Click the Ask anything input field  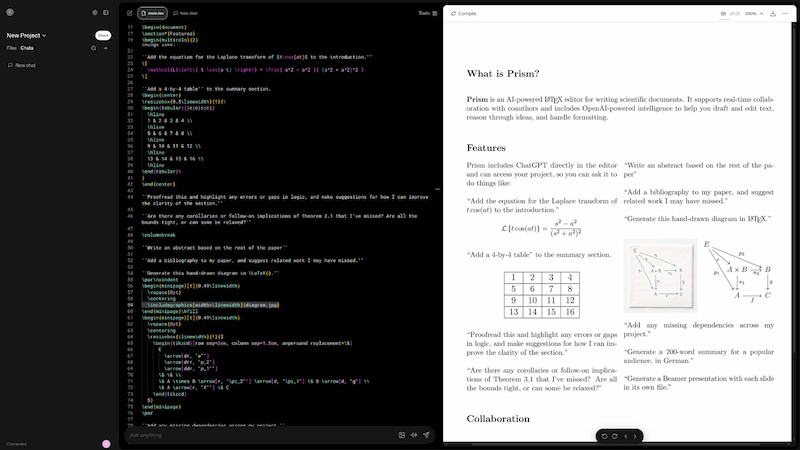pos(250,435)
